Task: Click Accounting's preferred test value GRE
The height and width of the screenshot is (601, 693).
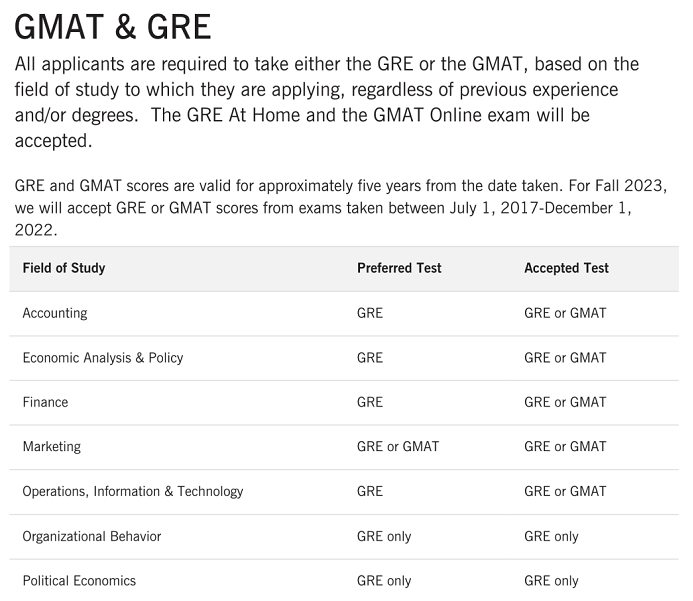Action: 370,313
